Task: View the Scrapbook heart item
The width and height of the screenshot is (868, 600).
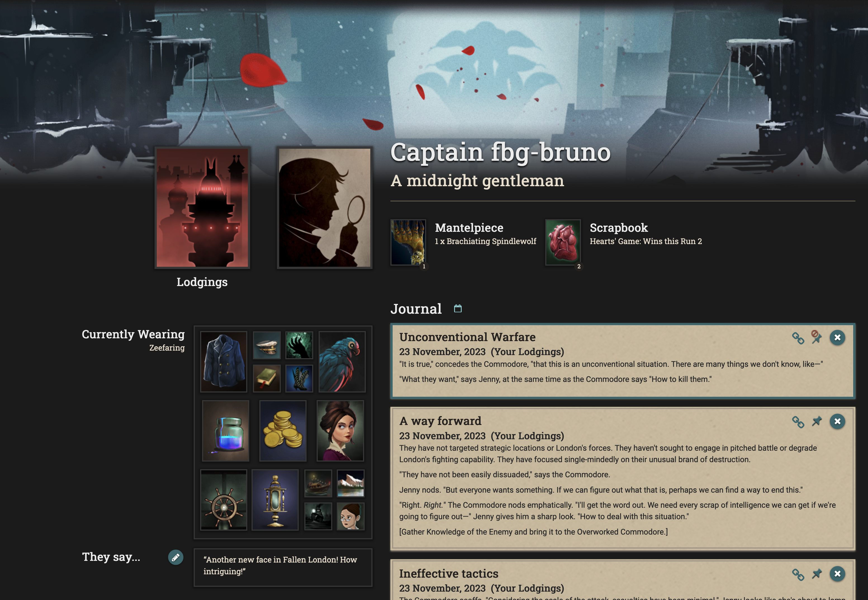Action: pos(563,242)
